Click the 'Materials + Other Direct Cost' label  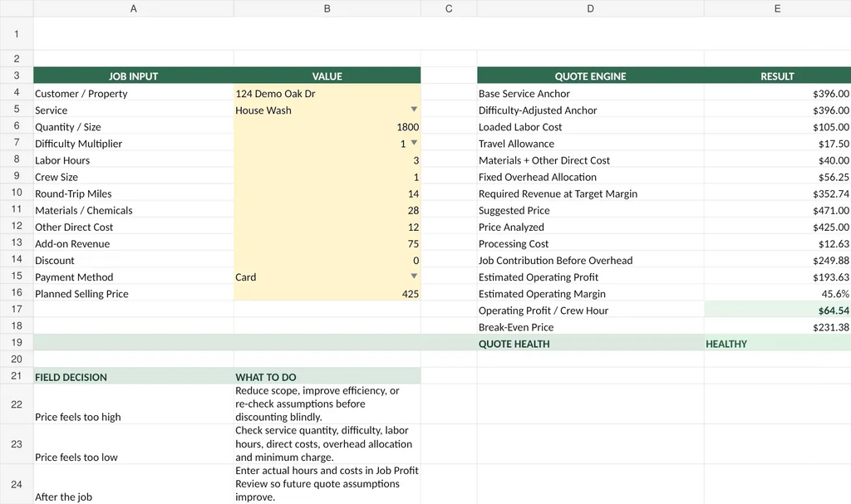click(544, 160)
